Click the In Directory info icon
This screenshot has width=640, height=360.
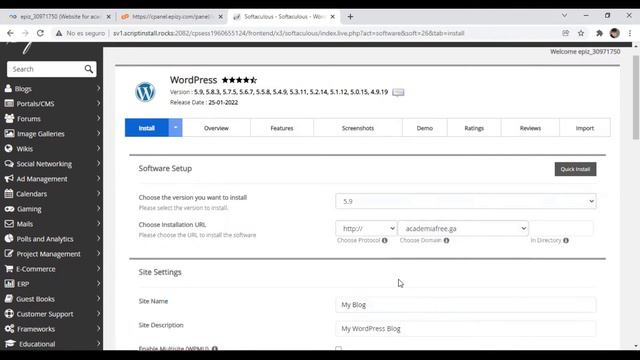click(x=566, y=240)
